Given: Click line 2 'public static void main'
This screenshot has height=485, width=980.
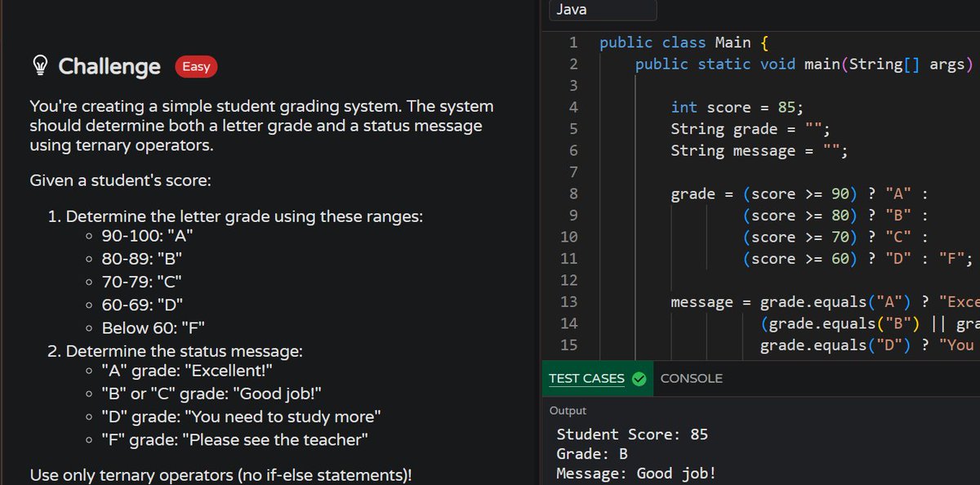Looking at the screenshot, I should (804, 64).
